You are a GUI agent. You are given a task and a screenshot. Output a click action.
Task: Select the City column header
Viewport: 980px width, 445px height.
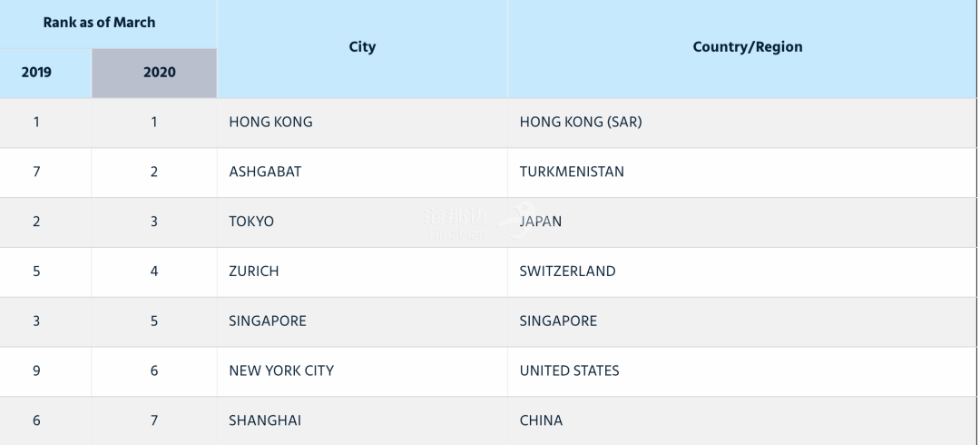click(362, 49)
